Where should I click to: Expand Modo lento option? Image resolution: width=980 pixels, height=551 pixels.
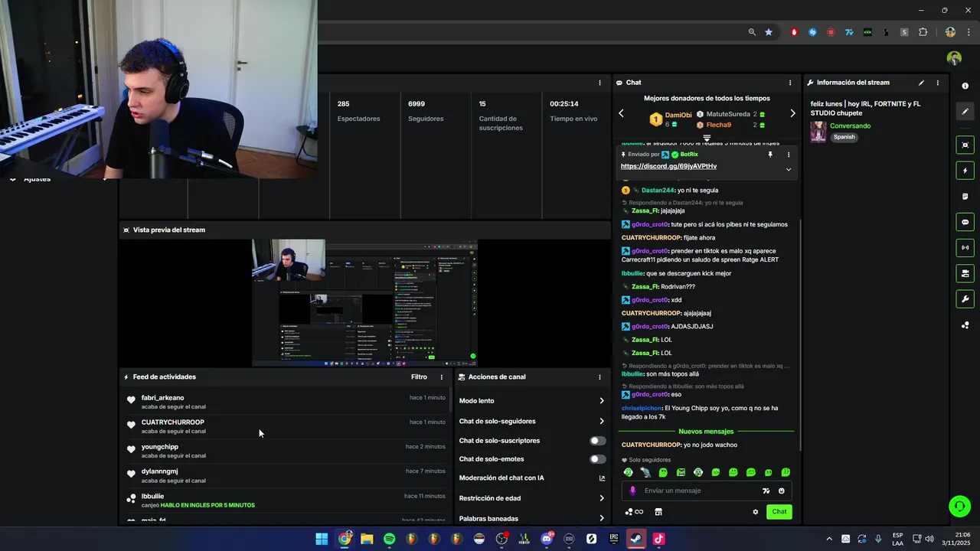coord(532,401)
